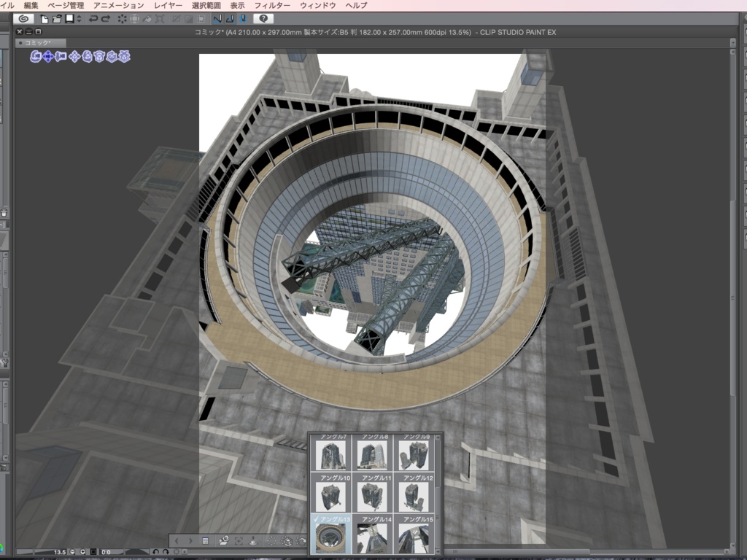747x560 pixels.
Task: Select 3D camera rotate manipulator
Action: tap(36, 57)
